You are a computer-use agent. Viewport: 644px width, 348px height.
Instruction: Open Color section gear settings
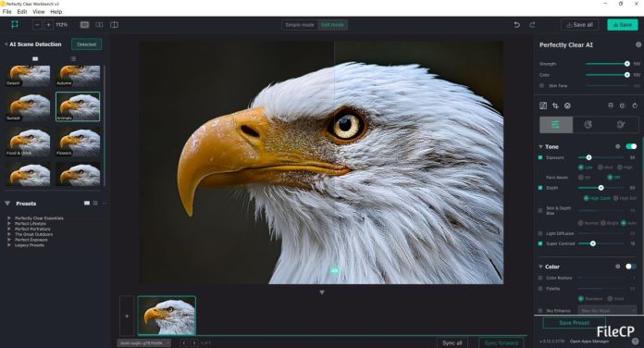tap(618, 267)
